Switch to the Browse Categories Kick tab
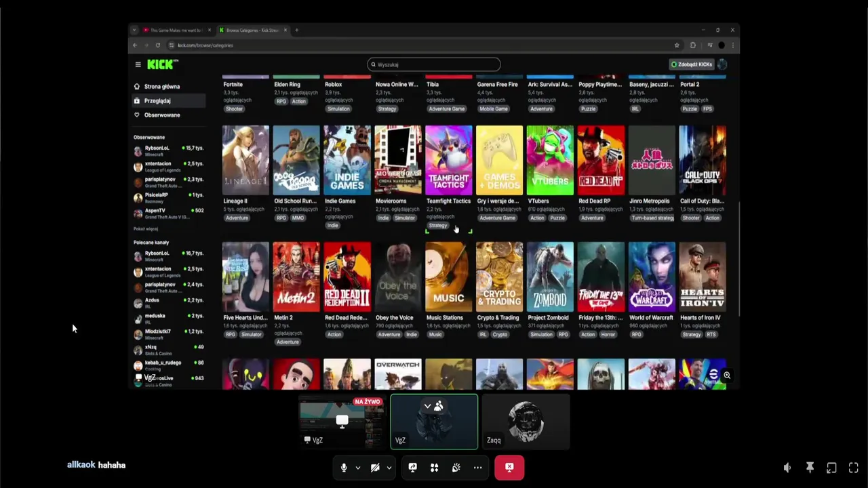Viewport: 868px width, 488px height. click(252, 30)
